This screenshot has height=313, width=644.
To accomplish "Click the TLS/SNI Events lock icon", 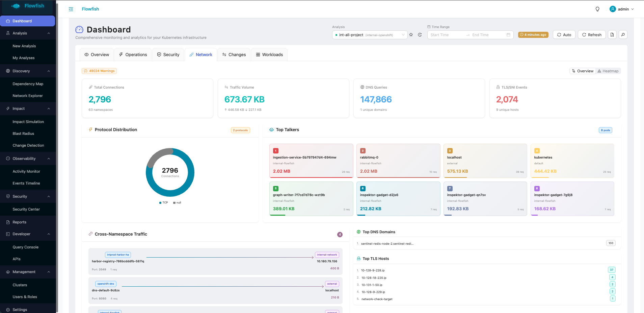I will point(498,87).
